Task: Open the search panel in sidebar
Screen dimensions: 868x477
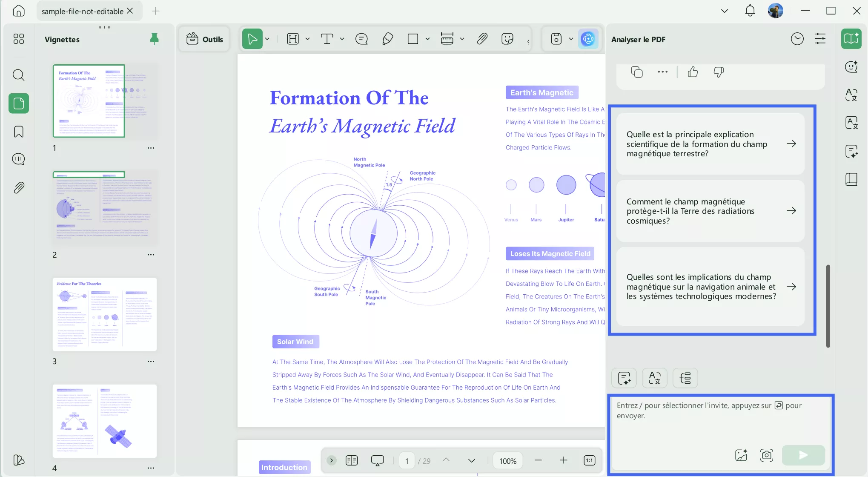Action: coord(18,75)
